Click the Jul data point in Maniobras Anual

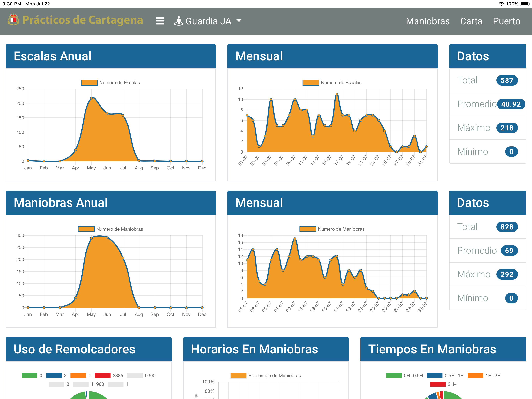(x=123, y=258)
